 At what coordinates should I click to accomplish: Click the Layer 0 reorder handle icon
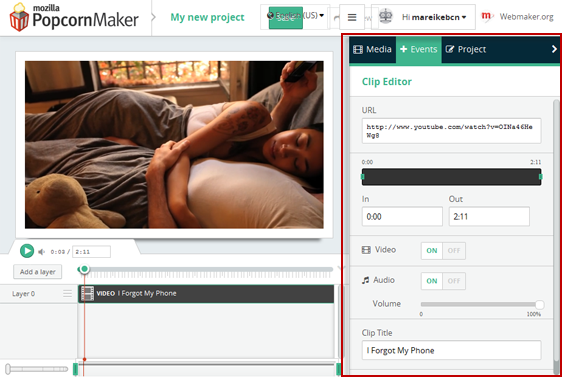(67, 294)
